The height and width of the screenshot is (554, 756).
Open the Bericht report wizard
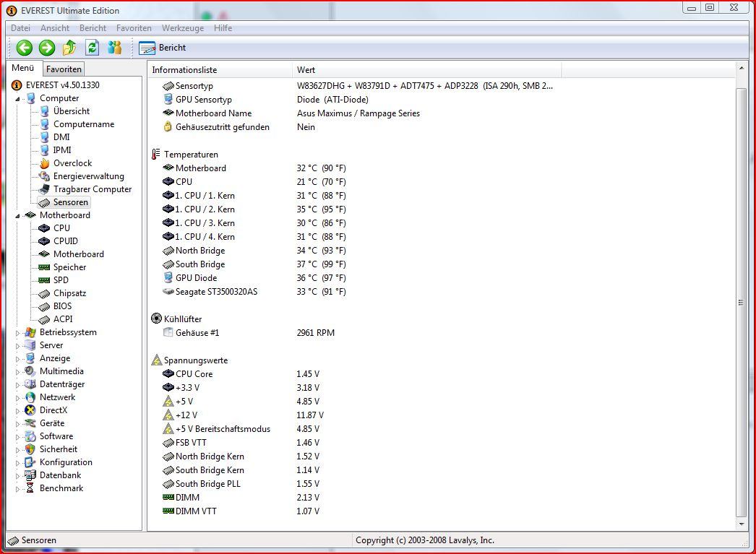tap(163, 48)
